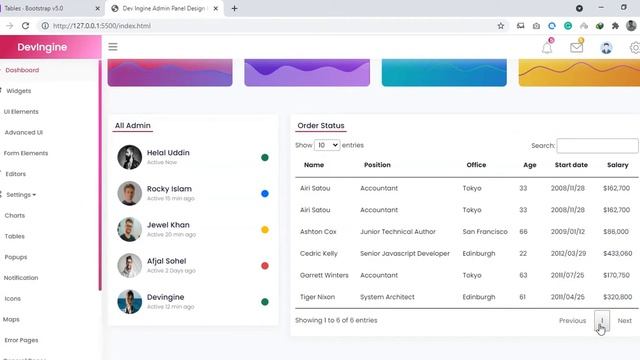
Task: Click the blue gradient chart card
Action: [444, 73]
